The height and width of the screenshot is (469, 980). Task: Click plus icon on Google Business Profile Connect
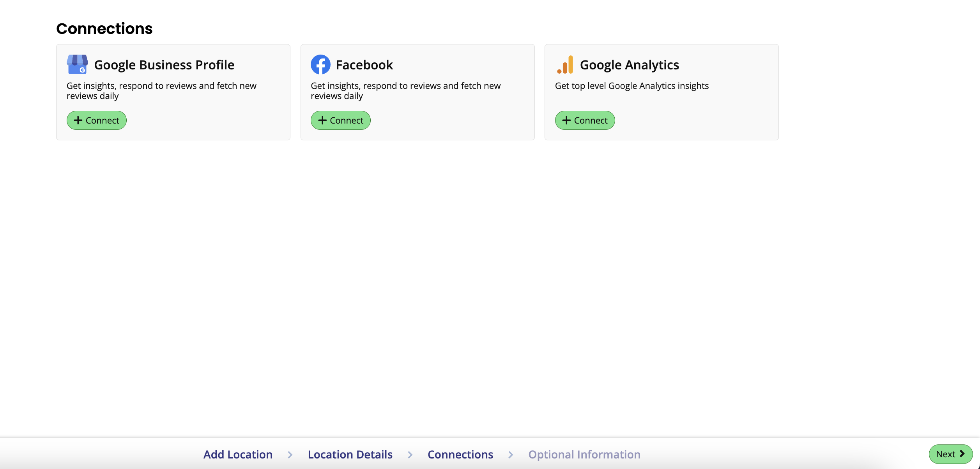coord(78,120)
